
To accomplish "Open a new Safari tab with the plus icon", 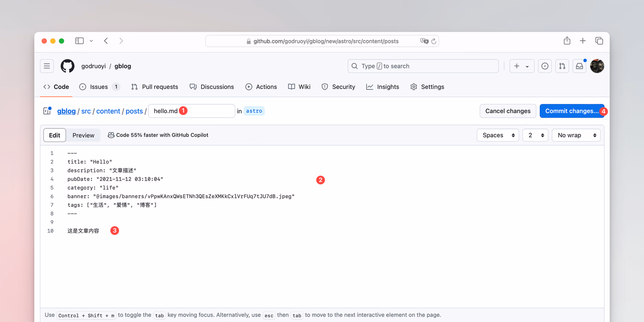I will (x=583, y=41).
